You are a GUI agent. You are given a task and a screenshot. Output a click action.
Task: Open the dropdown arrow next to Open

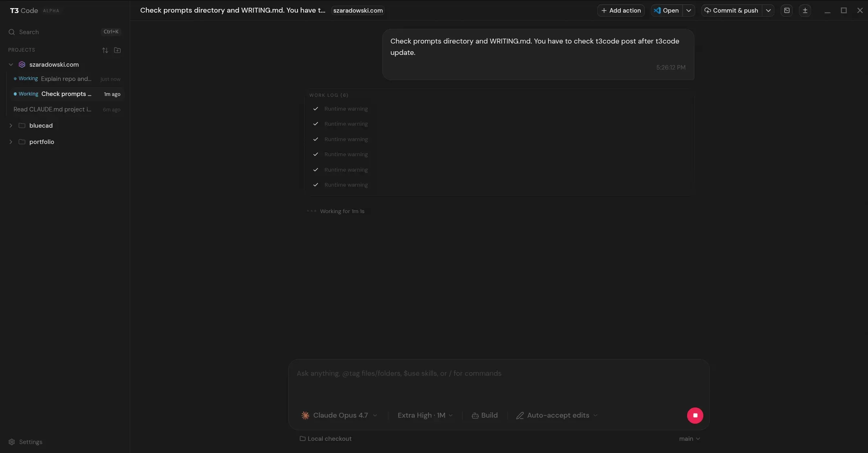tap(689, 11)
